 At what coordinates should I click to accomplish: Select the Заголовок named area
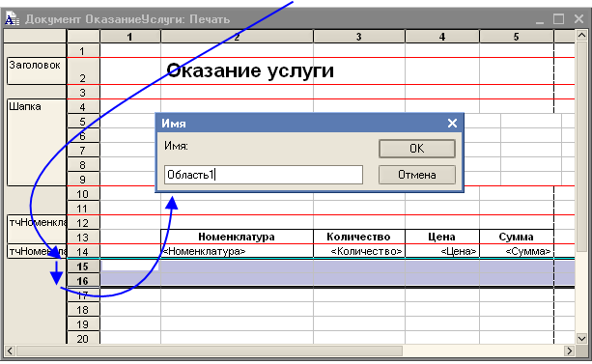pyautogui.click(x=37, y=71)
